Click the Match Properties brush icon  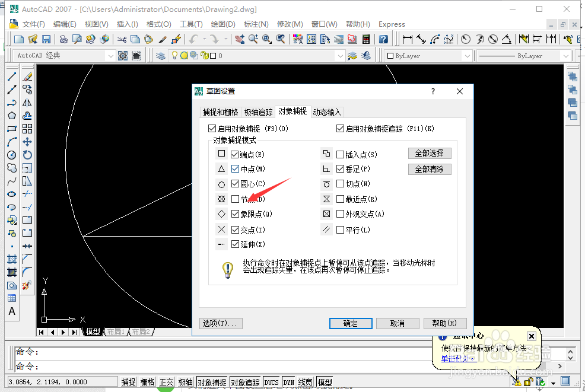163,39
